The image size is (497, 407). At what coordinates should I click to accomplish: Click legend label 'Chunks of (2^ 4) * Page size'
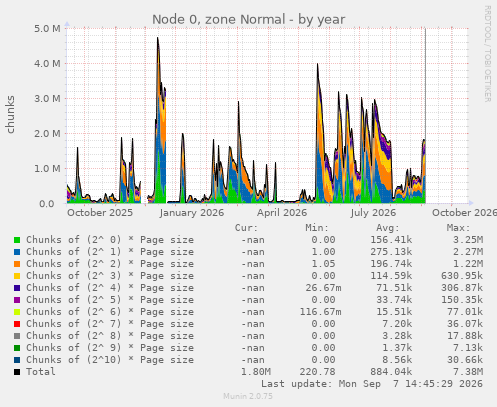[x=110, y=288]
